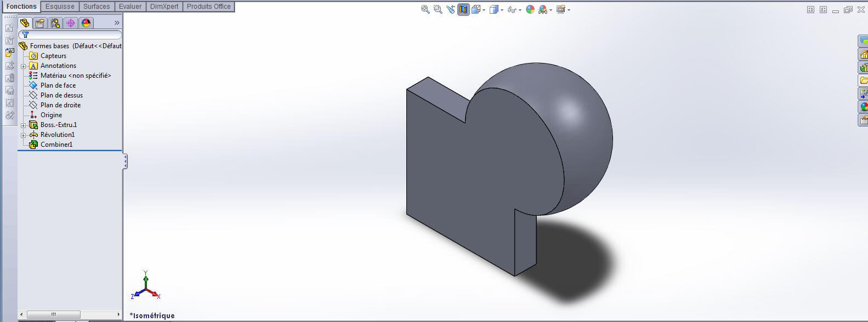Select the Zoom to Area tool
Image resolution: width=868 pixels, height=322 pixels.
pyautogui.click(x=438, y=9)
